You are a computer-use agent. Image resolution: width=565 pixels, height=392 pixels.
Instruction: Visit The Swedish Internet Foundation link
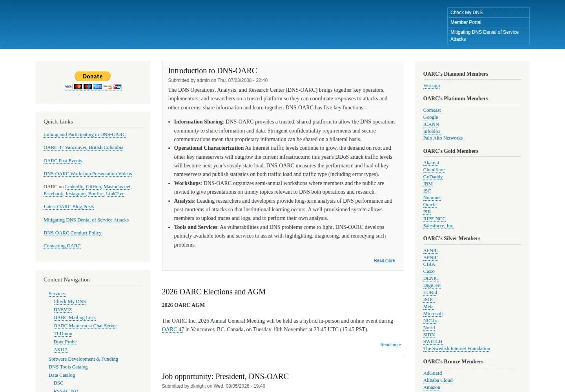pyautogui.click(x=456, y=348)
